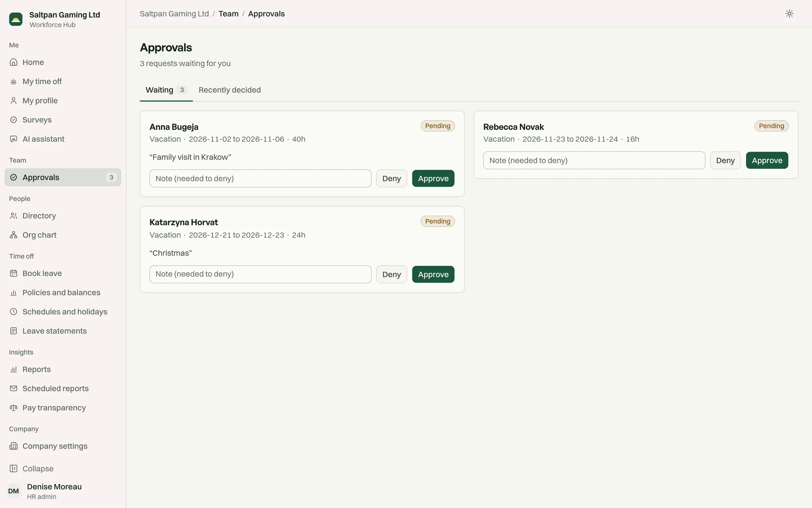This screenshot has width=812, height=508.
Task: Open AI assistant chat icon
Action: point(14,139)
